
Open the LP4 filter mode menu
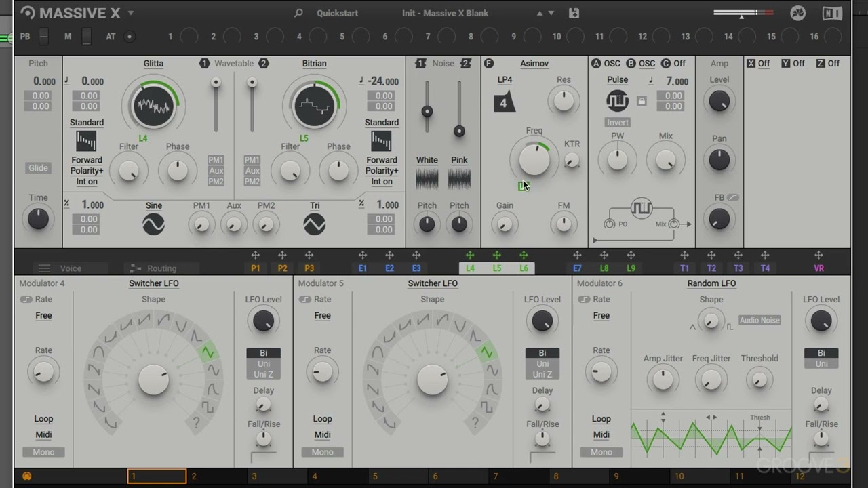tap(505, 79)
